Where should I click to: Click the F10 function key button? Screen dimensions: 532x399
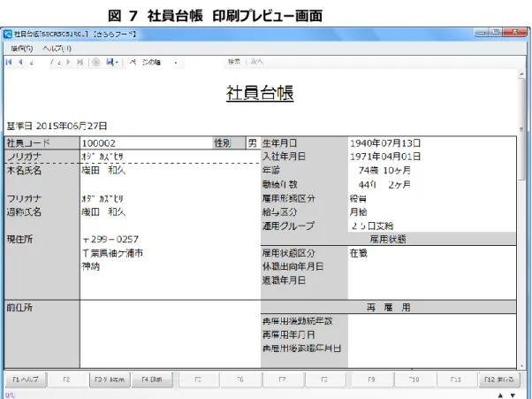(414, 380)
